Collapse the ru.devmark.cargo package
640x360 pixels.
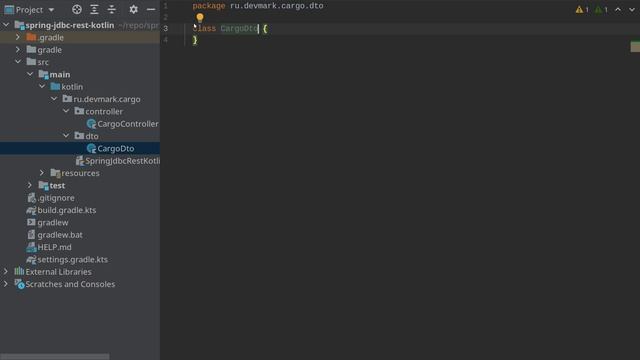tap(54, 99)
